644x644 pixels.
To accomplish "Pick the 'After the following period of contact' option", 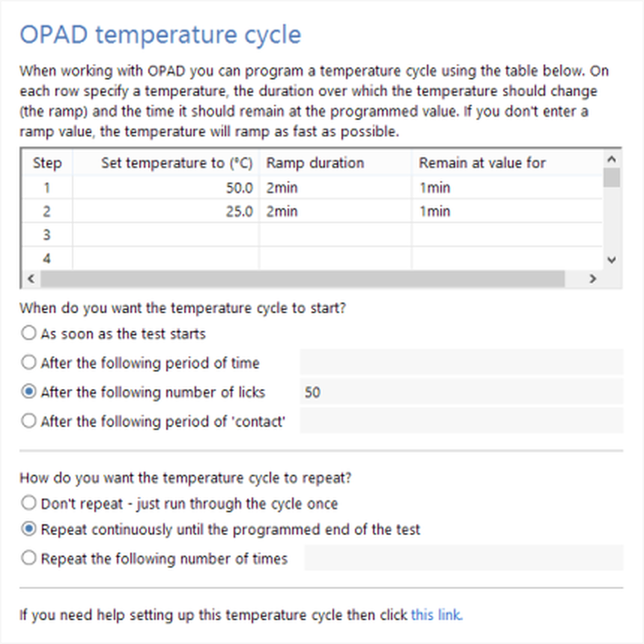I will [28, 422].
